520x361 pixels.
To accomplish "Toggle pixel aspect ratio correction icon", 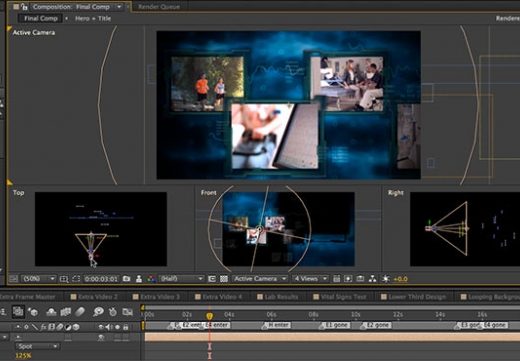I will [x=336, y=279].
